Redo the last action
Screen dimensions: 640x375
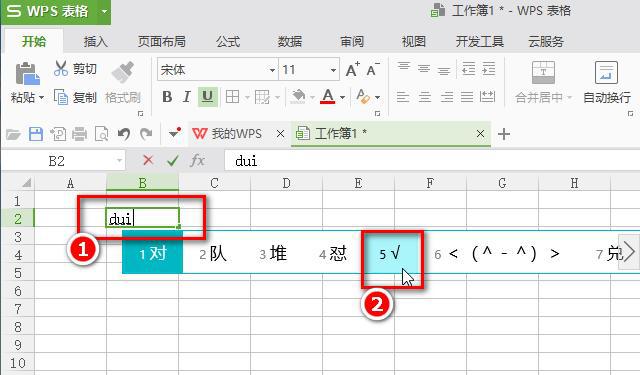146,134
